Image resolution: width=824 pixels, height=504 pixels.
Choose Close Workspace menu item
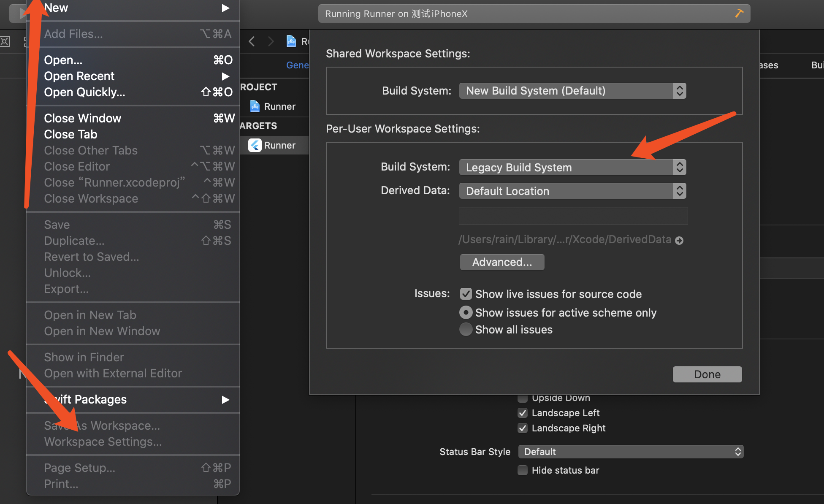point(133,198)
